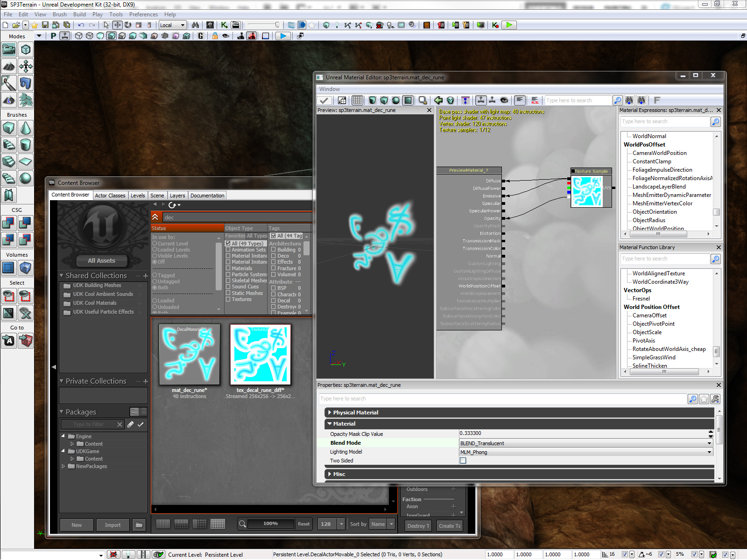
Task: Adjust the camera speed slider in the main toolbar
Action: (264, 25)
